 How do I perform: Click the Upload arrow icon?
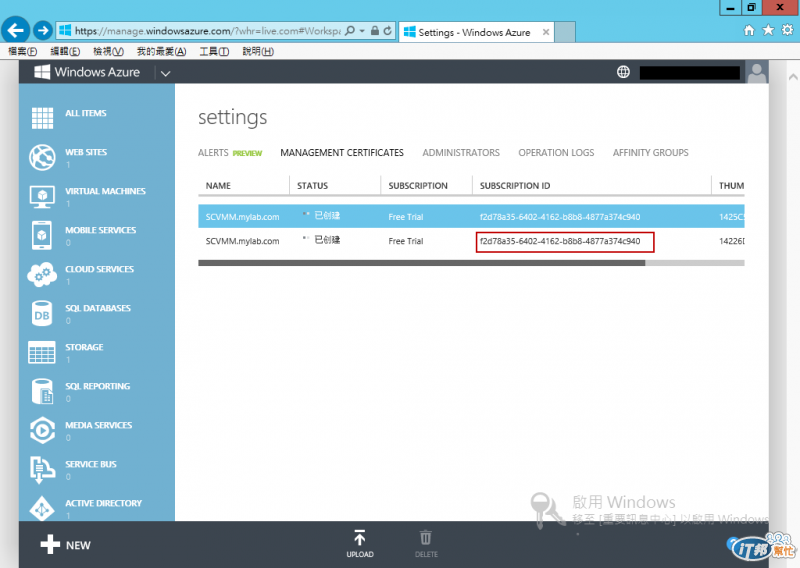click(x=360, y=538)
